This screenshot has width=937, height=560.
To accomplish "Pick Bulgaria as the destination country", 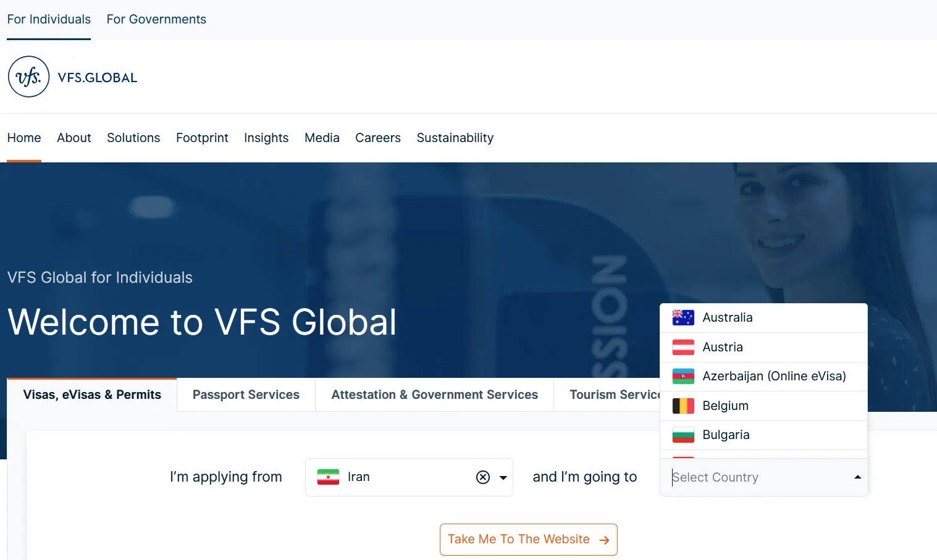I will coord(763,435).
